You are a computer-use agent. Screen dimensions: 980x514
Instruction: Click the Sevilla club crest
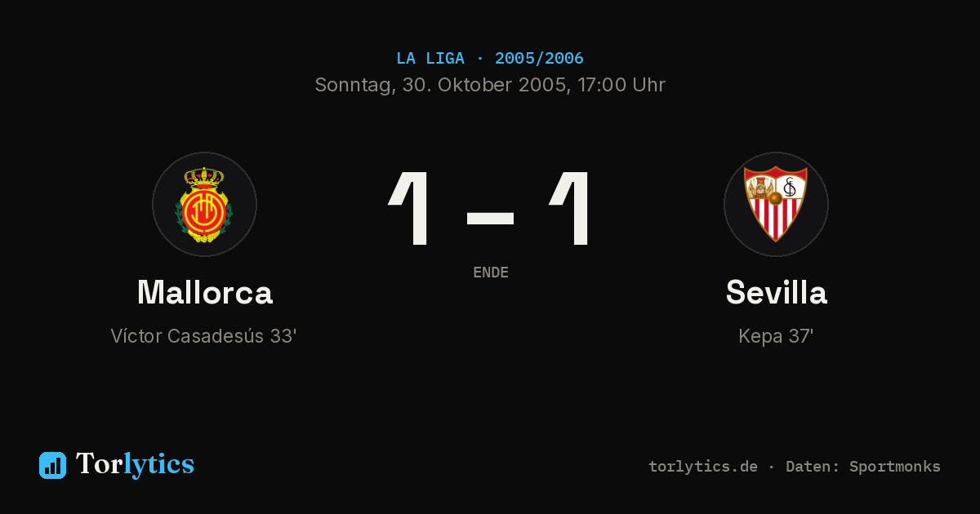click(776, 204)
